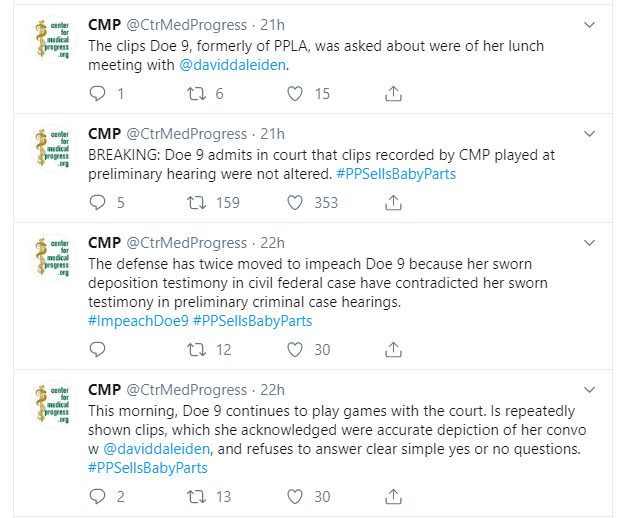Viewport: 624px width, 518px height.
Task: Open the CMP avatar on the first tweet
Action: [49, 40]
